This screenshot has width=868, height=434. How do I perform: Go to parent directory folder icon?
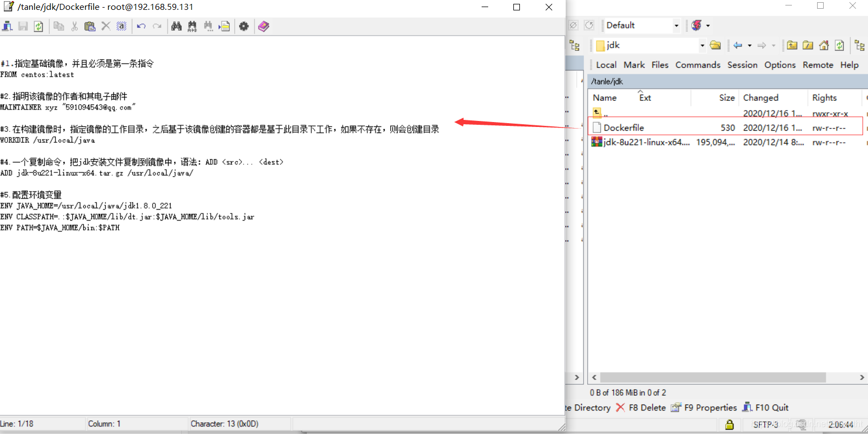792,45
